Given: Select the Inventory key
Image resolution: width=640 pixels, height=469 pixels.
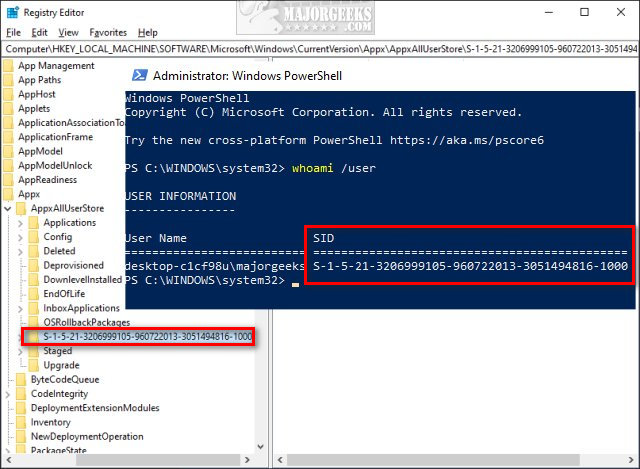Looking at the screenshot, I should click(51, 422).
